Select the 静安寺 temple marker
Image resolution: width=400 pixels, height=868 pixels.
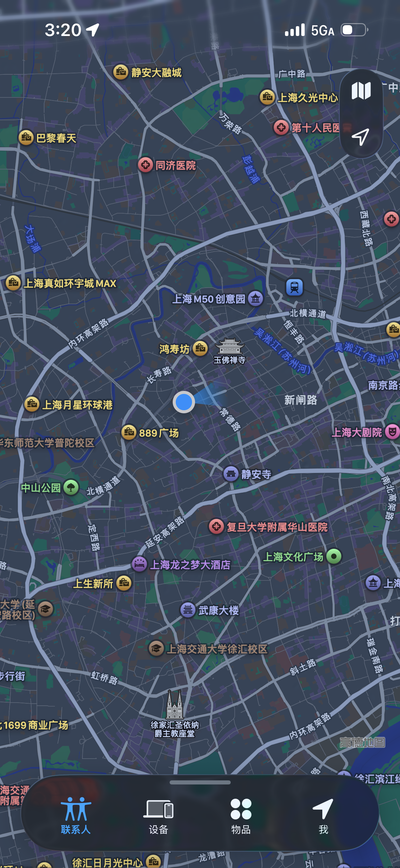(x=231, y=474)
